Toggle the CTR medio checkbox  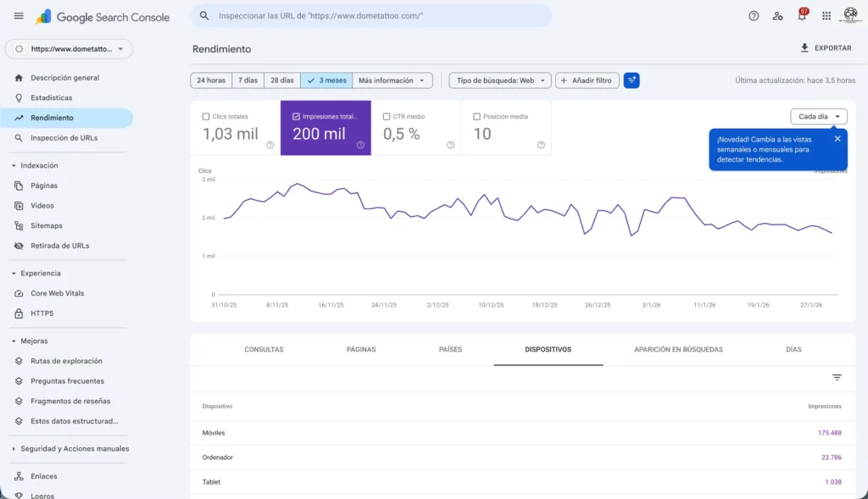pyautogui.click(x=387, y=116)
